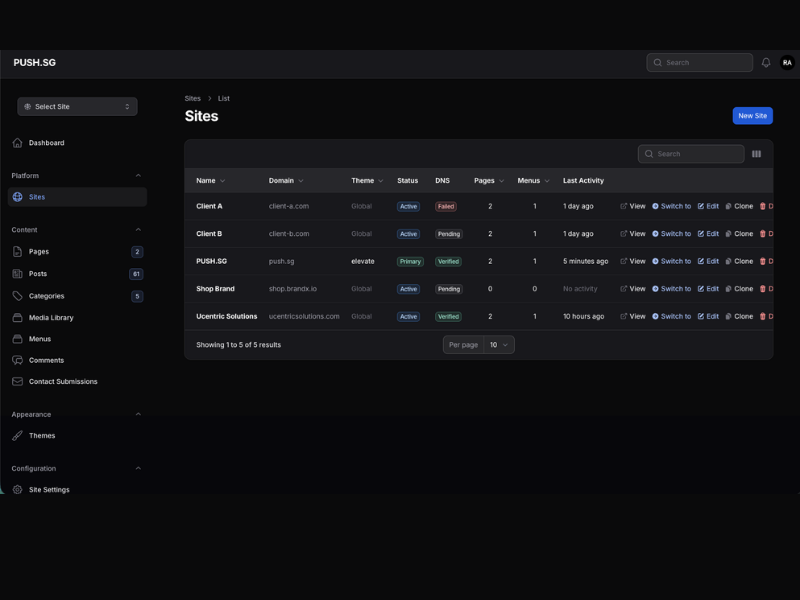Collapse the Appearance sidebar section
This screenshot has width=800, height=600.
click(x=138, y=414)
